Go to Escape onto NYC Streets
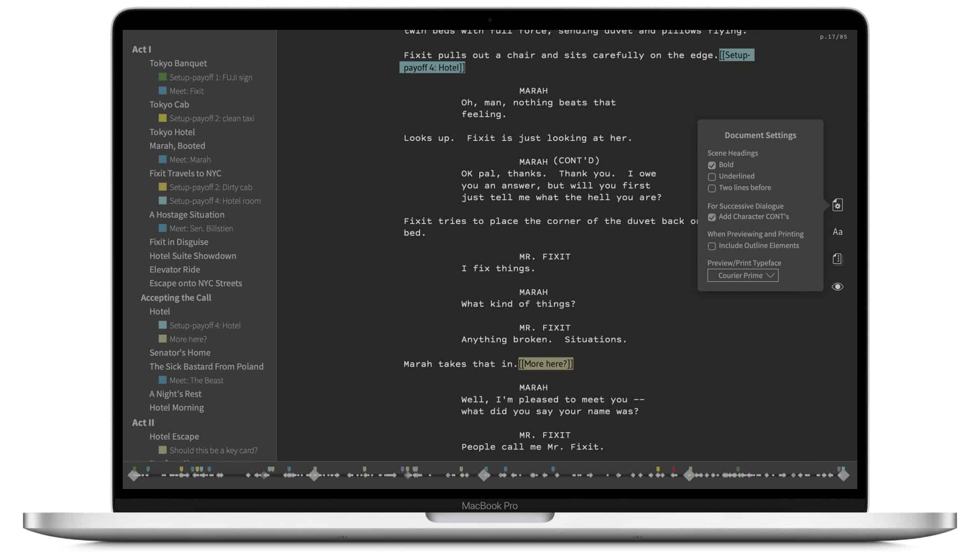Image resolution: width=980 pixels, height=560 pixels. pyautogui.click(x=196, y=283)
